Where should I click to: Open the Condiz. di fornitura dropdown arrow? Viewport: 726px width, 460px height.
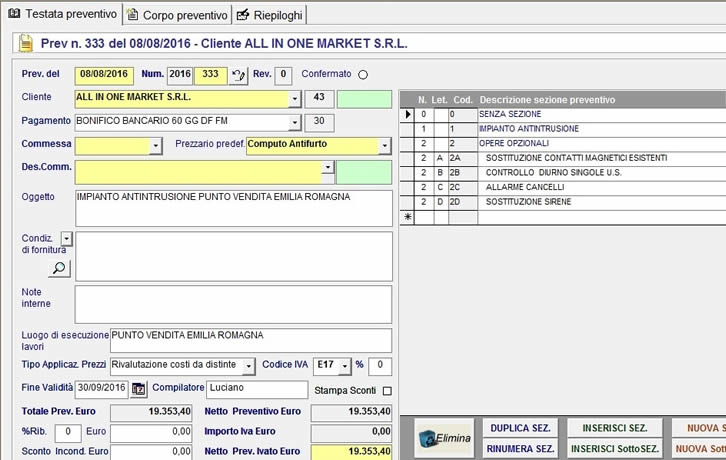(x=67, y=239)
